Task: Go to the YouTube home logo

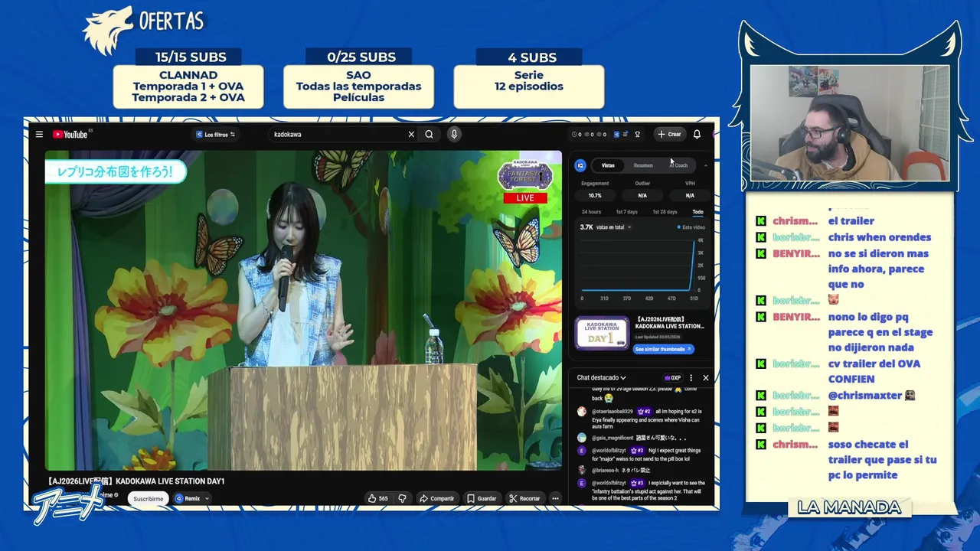Action: (70, 134)
